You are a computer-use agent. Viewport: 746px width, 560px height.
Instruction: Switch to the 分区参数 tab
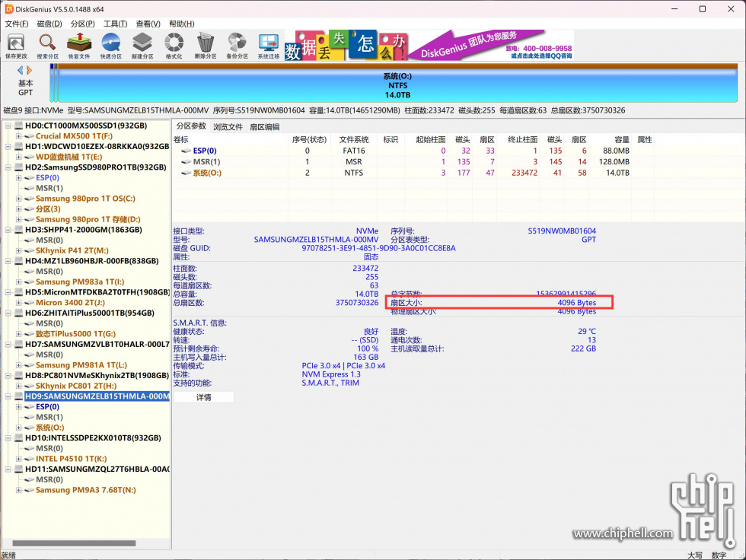pos(191,126)
